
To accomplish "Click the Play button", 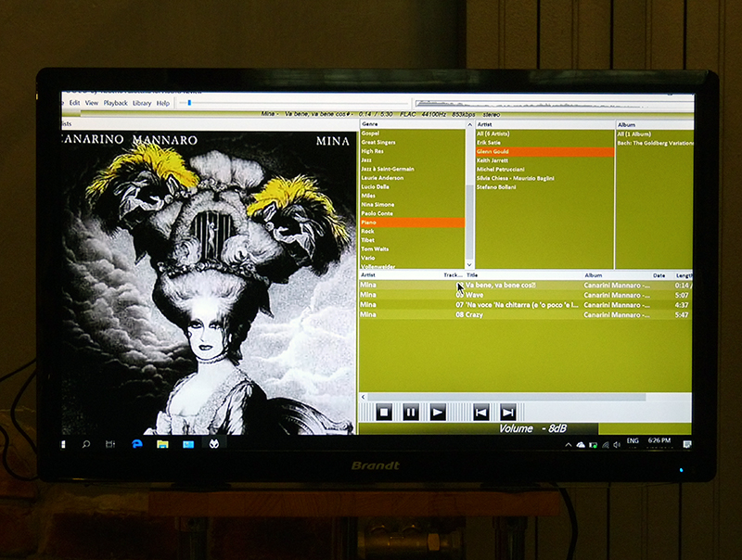I will [x=437, y=413].
